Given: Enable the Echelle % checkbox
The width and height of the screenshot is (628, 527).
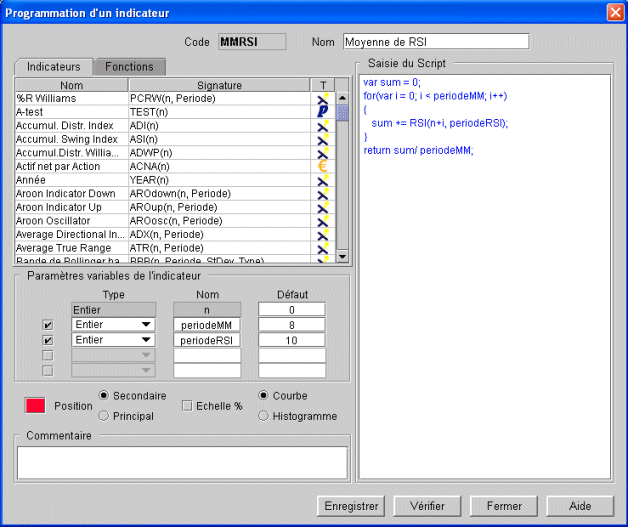Looking at the screenshot, I should pos(187,406).
